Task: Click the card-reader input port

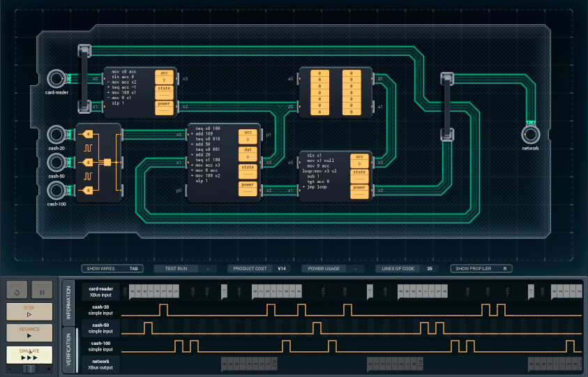Action: coord(56,79)
